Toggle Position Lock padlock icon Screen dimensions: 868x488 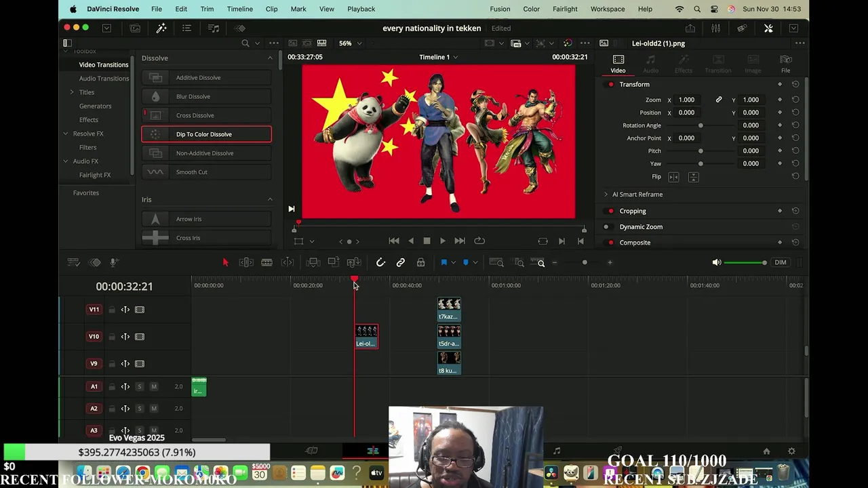tap(420, 262)
